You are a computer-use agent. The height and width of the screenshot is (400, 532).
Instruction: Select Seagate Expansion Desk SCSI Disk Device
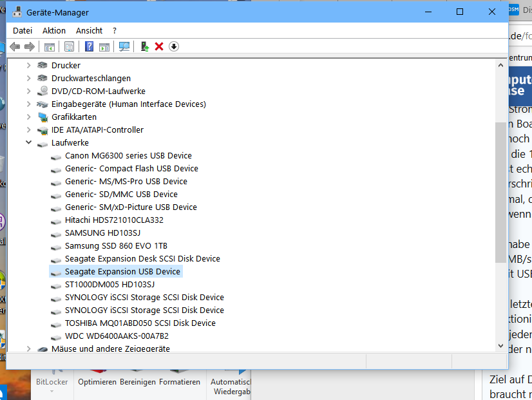[142, 258]
